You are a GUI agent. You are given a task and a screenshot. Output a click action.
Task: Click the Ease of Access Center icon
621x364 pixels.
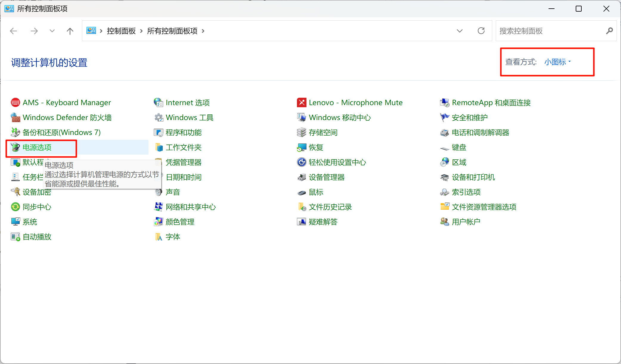pos(301,162)
